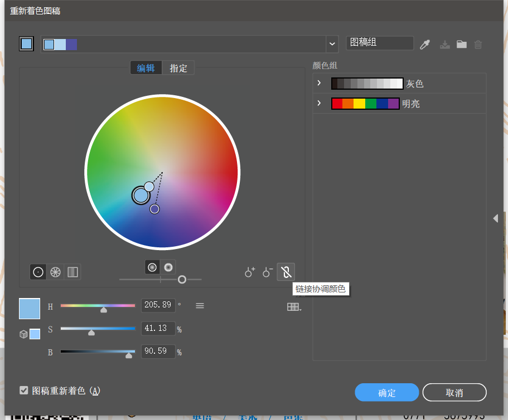Click the 图稿组 name field
Viewport: 508px width, 420px height.
point(380,43)
